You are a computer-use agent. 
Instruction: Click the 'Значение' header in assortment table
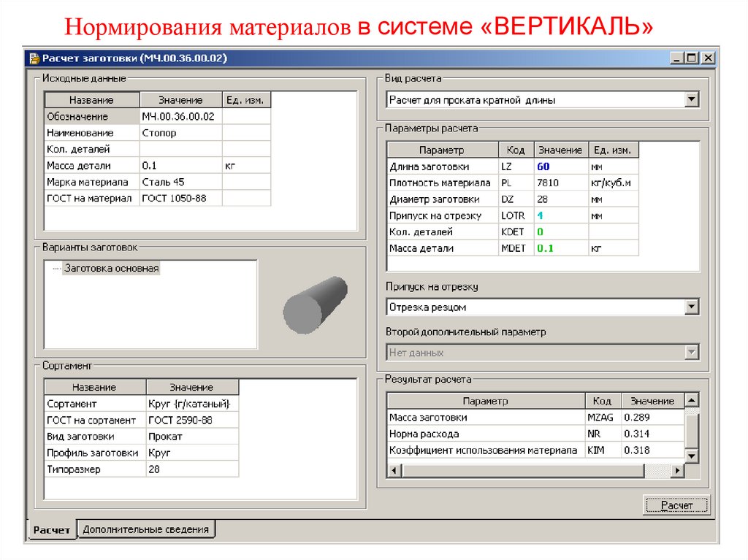click(192, 387)
